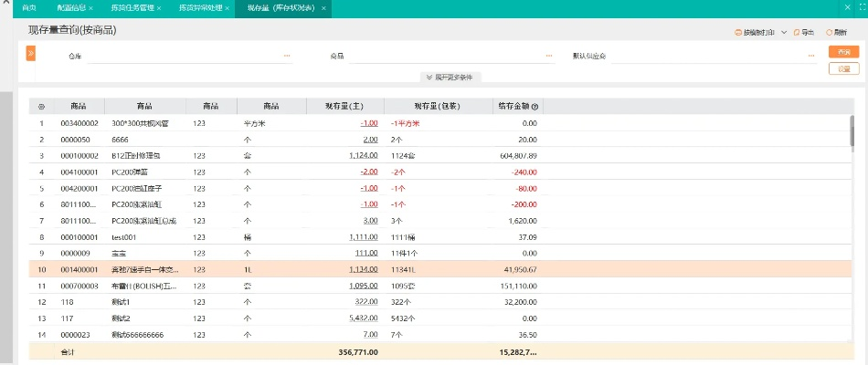This screenshot has width=868, height=365.
Task: Open 1,111.00 quantity link for test001
Action: (364, 237)
